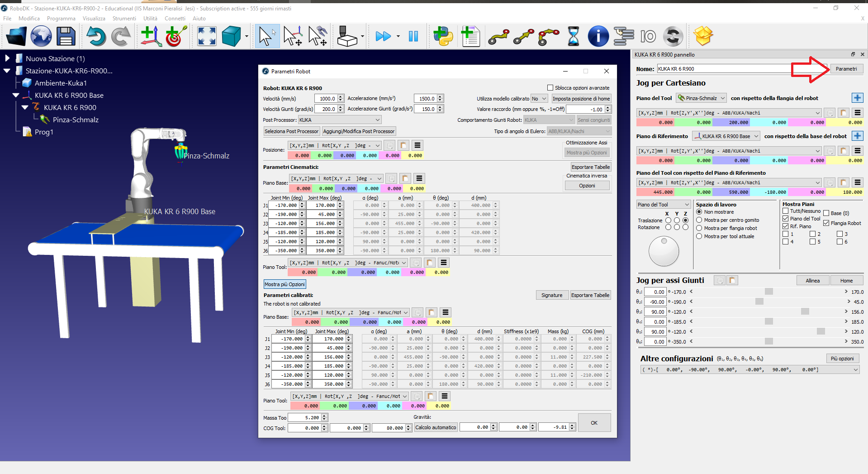Fit all items in the 3D view

207,36
